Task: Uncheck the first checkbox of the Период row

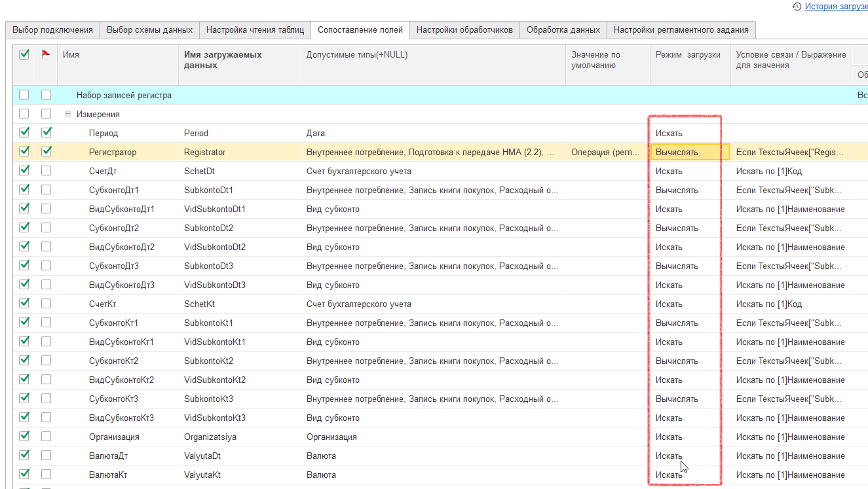Action: pyautogui.click(x=24, y=133)
